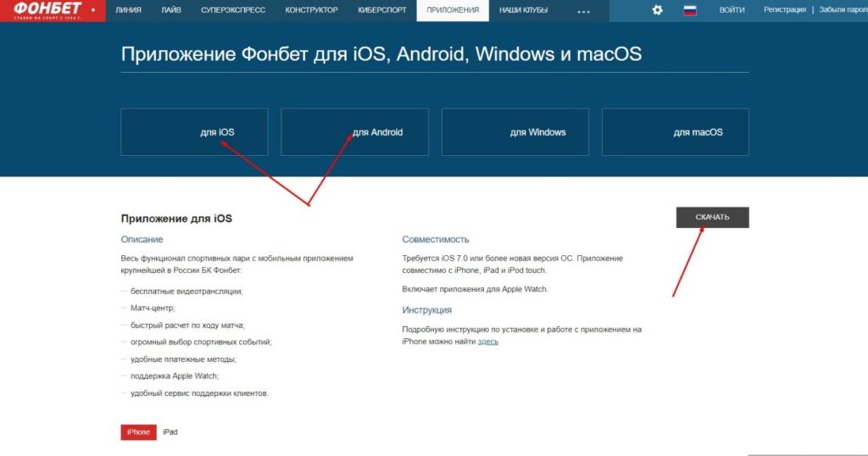Click the 'Матч-центр' list item
Image resolution: width=868 pixels, height=456 pixels.
click(x=153, y=308)
